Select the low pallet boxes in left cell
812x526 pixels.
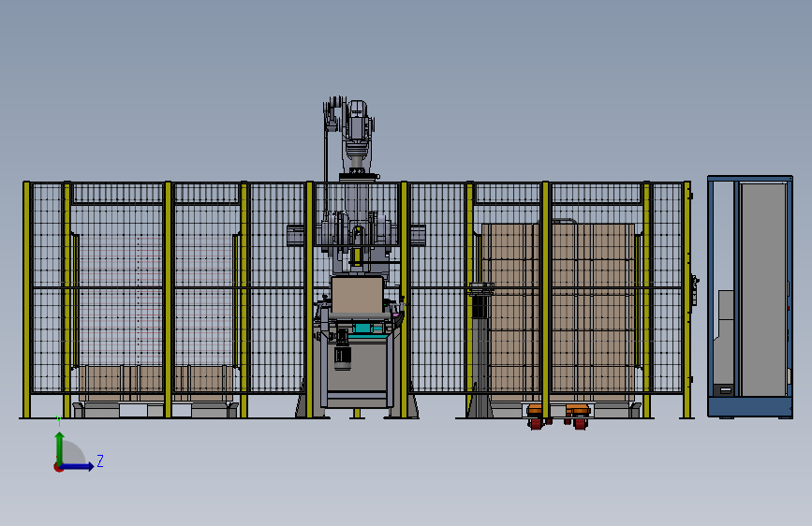[155, 382]
